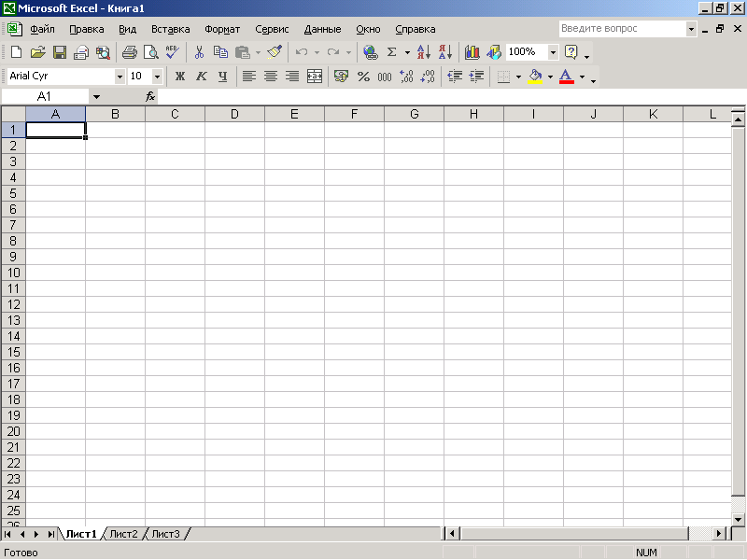Open Excel Help question mark icon

(x=571, y=52)
